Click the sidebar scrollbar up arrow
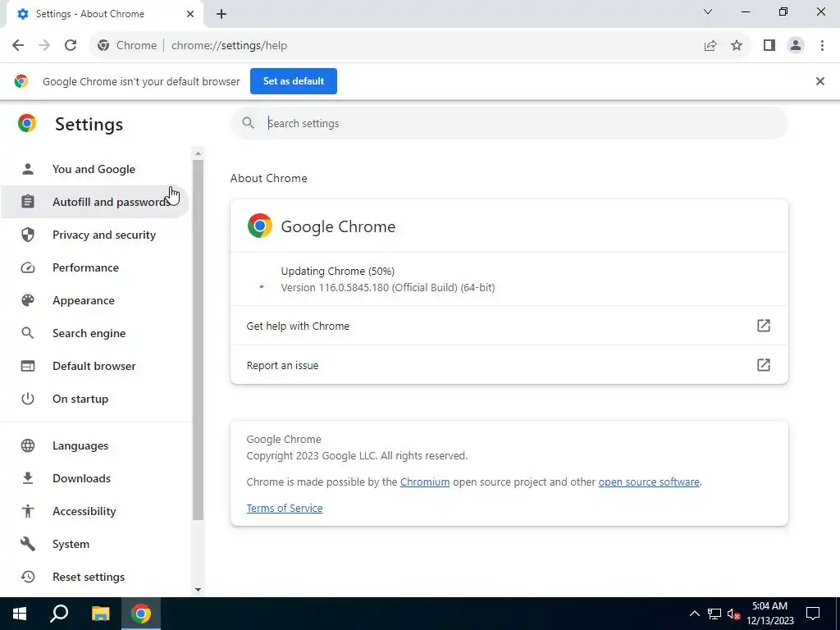The image size is (840, 630). [x=198, y=153]
